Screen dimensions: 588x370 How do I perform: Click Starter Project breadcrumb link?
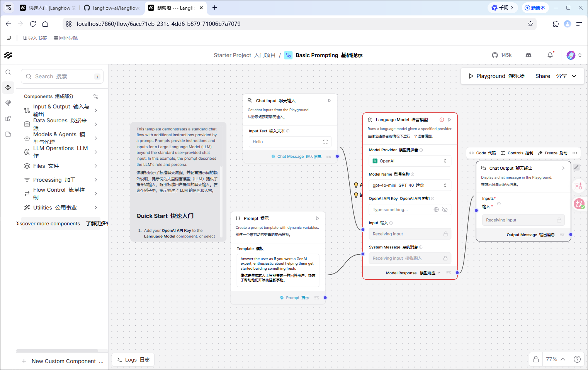245,55
